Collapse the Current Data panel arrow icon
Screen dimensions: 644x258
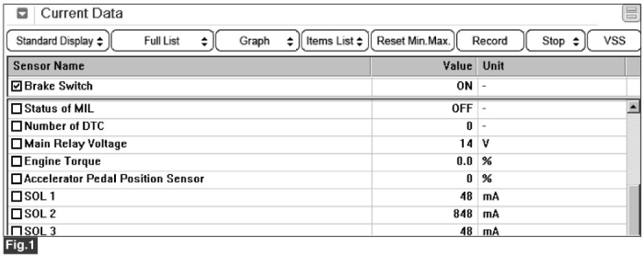click(20, 14)
